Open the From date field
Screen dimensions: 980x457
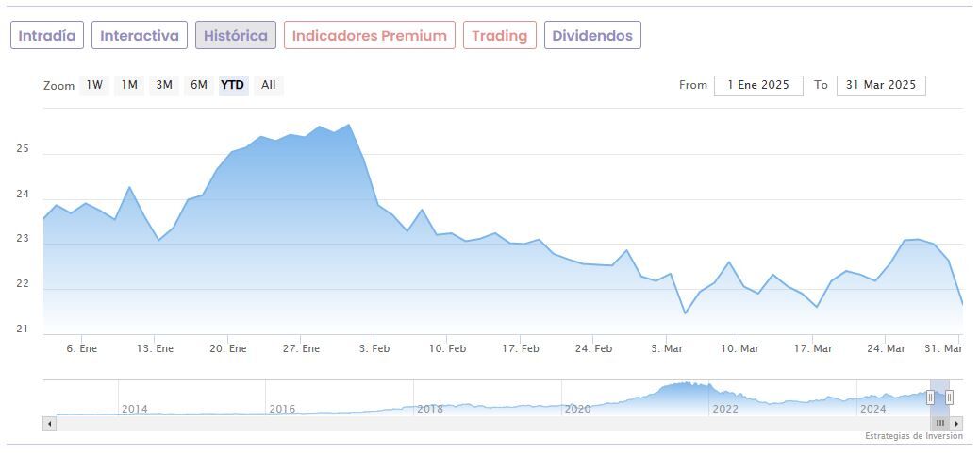click(x=758, y=85)
